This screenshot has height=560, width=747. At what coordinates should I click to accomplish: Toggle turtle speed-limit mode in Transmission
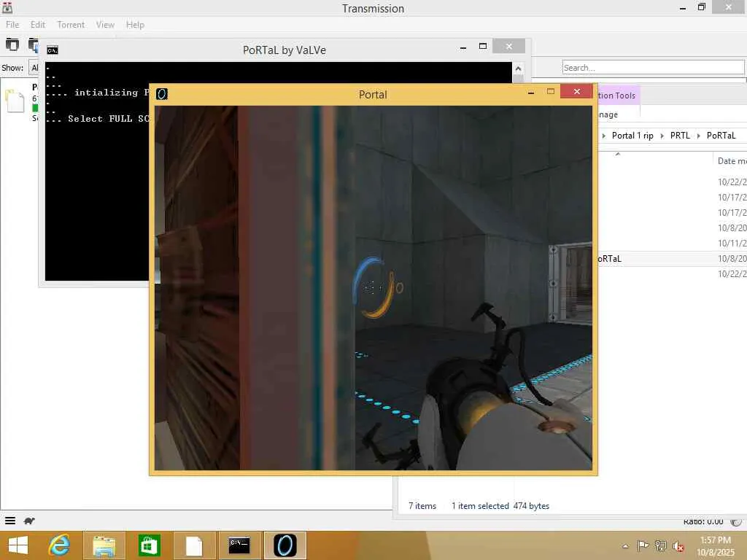pyautogui.click(x=29, y=521)
